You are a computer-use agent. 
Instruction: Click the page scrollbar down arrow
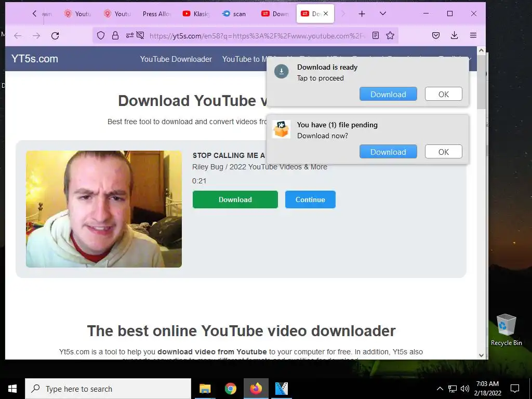[481, 355]
